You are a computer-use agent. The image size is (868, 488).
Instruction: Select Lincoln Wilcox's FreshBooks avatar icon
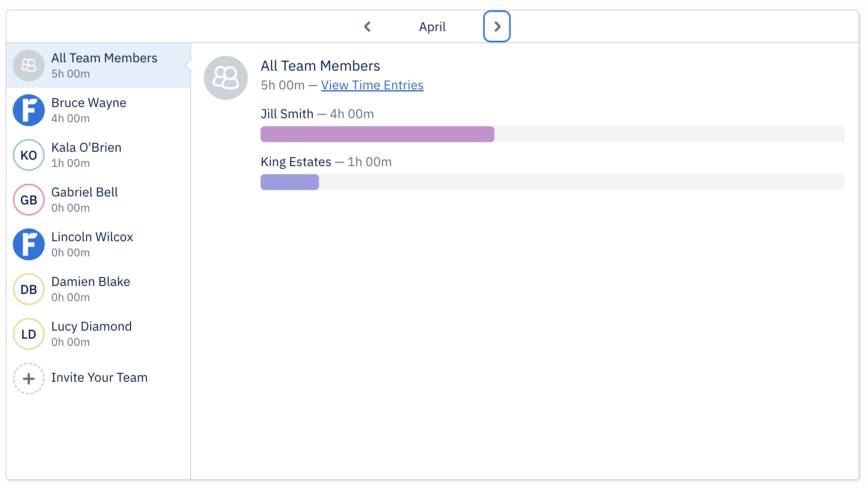28,244
